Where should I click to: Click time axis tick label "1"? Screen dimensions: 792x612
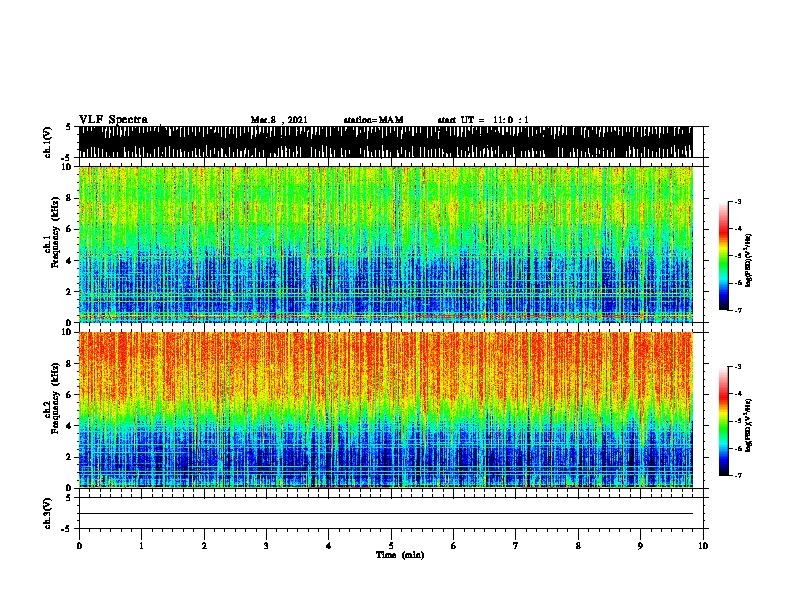click(x=141, y=546)
